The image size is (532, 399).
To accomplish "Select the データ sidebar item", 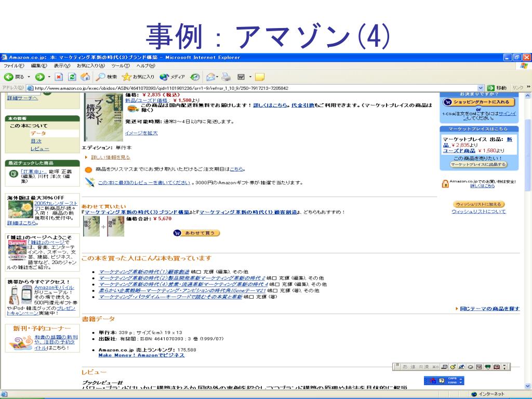I will point(38,134).
